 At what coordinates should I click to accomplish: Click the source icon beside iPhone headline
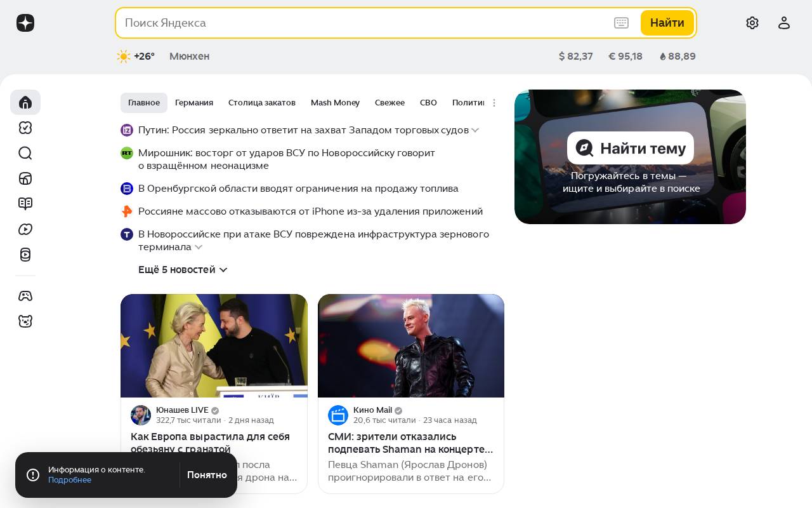[127, 211]
